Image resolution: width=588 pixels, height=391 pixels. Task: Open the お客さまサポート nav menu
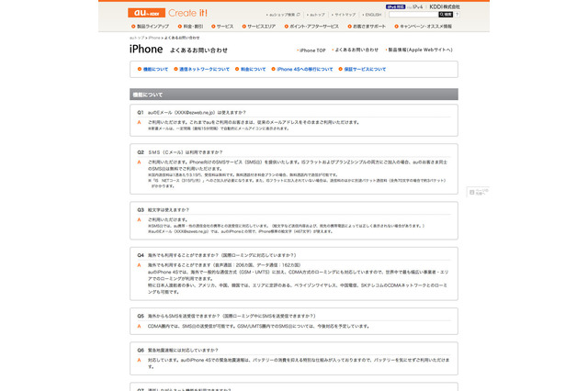(367, 27)
